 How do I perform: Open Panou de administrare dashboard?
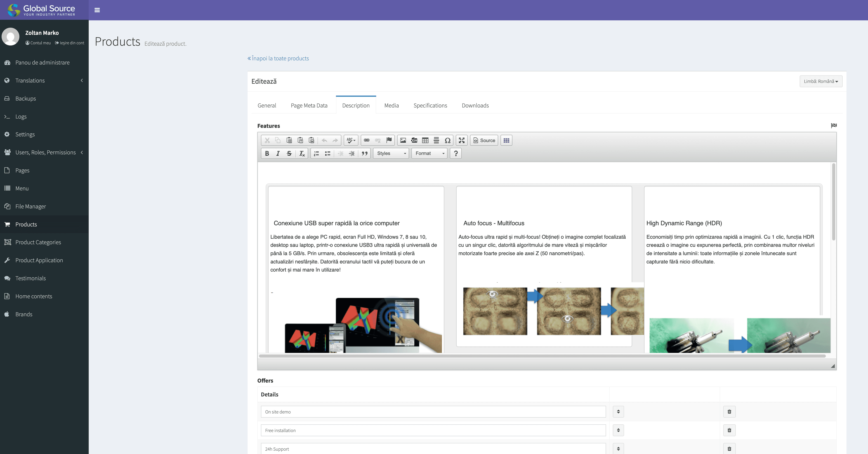(x=44, y=63)
